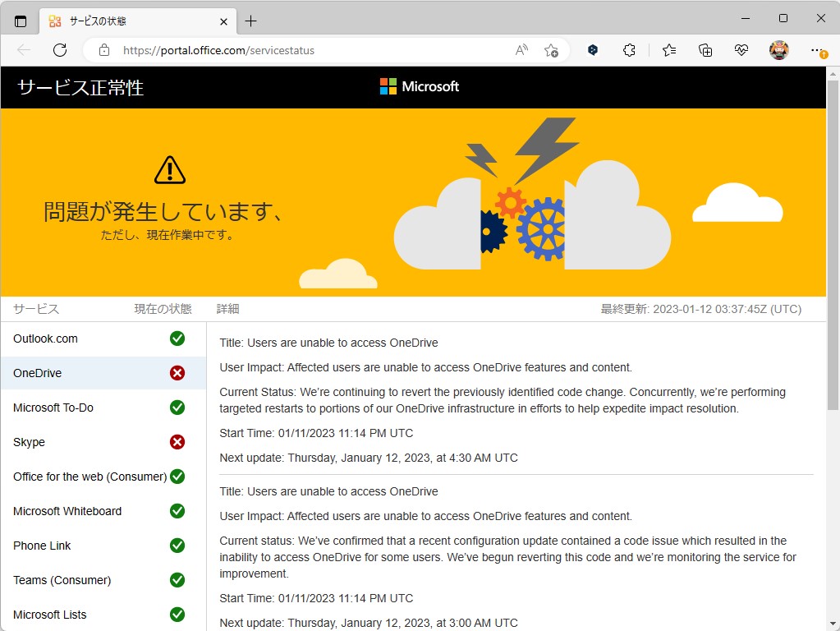Select the サービスの状態 tab
Image resolution: width=840 pixels, height=631 pixels.
tap(123, 21)
